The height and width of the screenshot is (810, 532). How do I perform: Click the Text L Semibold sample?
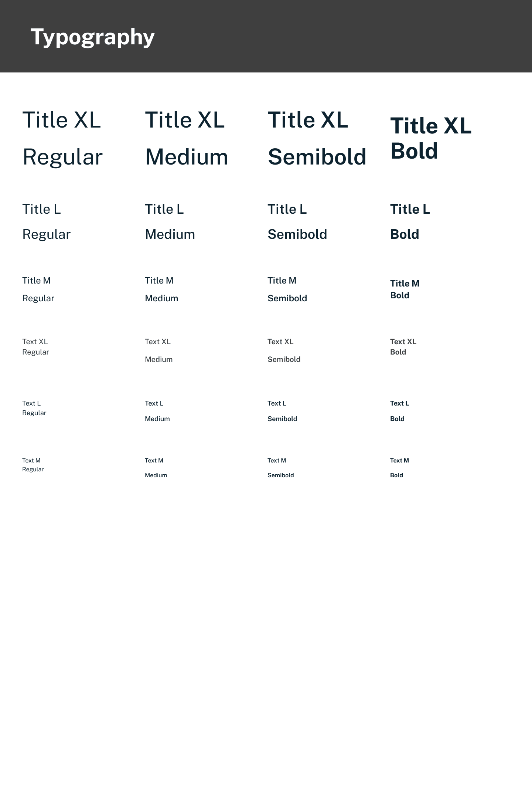coord(282,411)
